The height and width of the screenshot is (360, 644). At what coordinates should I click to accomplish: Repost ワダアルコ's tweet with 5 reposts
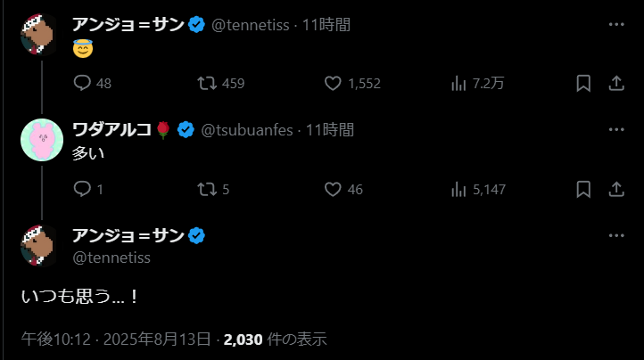[x=207, y=189]
